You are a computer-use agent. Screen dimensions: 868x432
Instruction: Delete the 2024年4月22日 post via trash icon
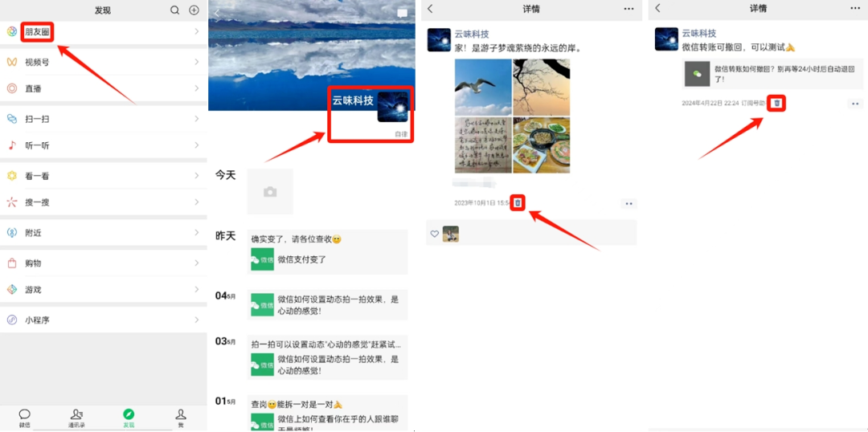pyautogui.click(x=777, y=103)
